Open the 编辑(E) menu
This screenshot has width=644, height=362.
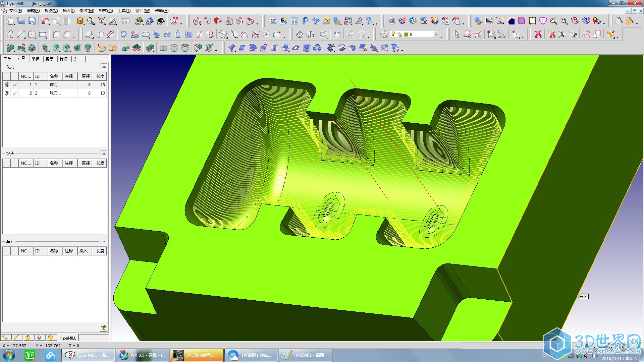[33, 11]
